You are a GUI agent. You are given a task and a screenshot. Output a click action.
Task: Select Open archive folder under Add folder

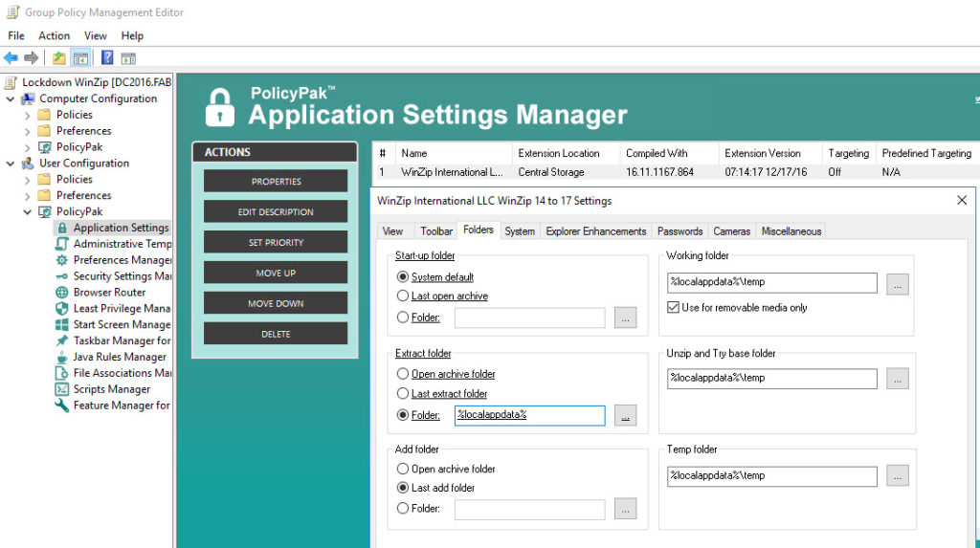point(403,469)
